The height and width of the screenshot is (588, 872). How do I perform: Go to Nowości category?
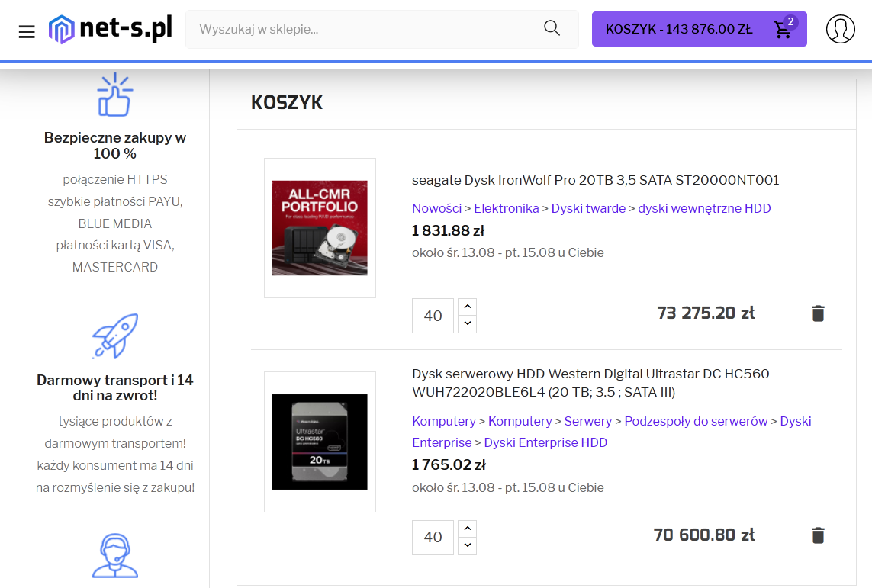(x=436, y=208)
